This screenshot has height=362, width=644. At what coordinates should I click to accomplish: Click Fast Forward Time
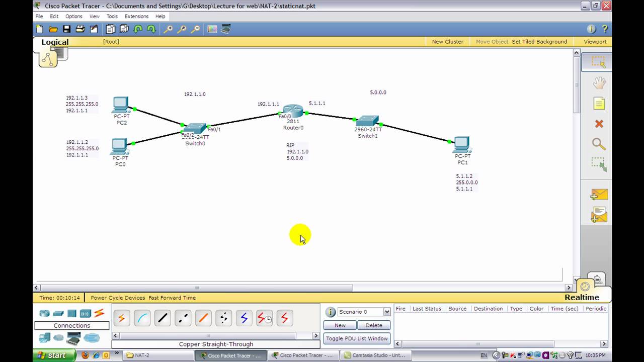point(172,298)
